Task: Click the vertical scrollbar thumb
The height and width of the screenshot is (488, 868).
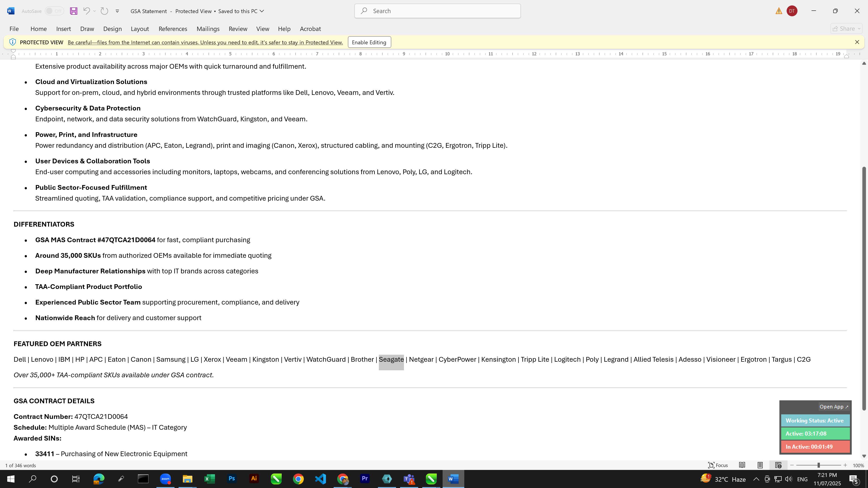Action: pos(864,288)
